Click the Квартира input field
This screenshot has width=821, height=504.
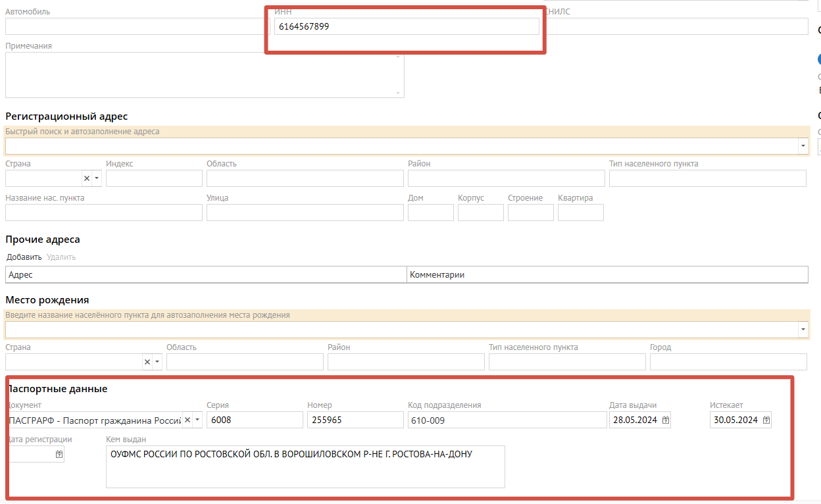(581, 213)
